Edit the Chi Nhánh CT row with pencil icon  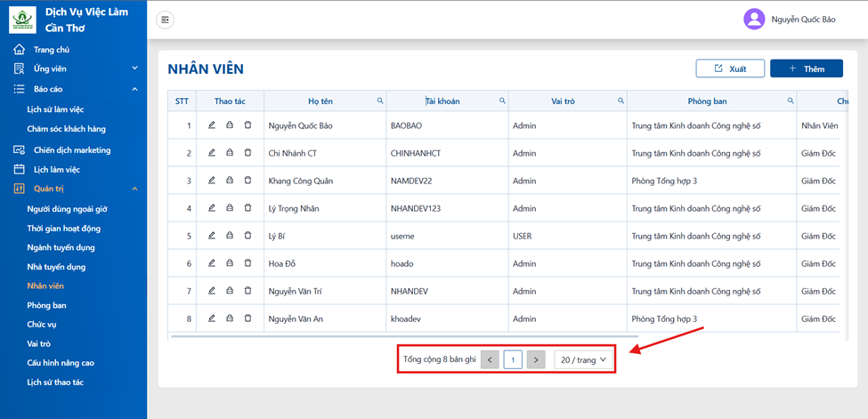tap(212, 153)
